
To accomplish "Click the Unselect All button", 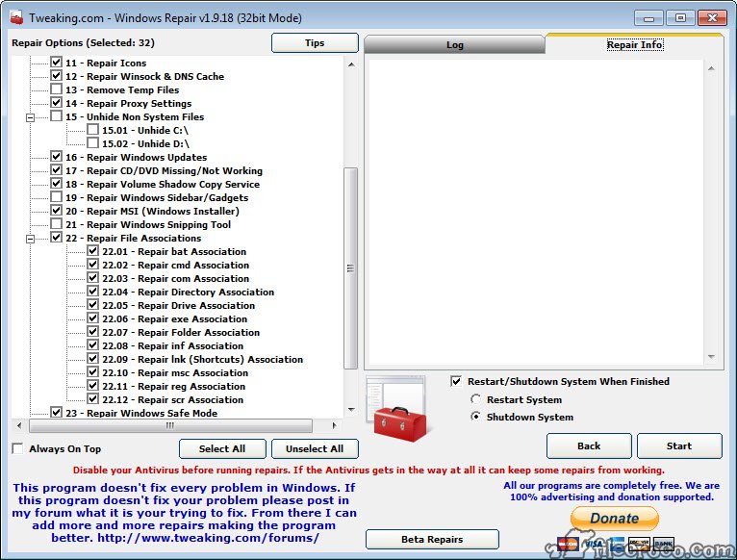I will 315,448.
